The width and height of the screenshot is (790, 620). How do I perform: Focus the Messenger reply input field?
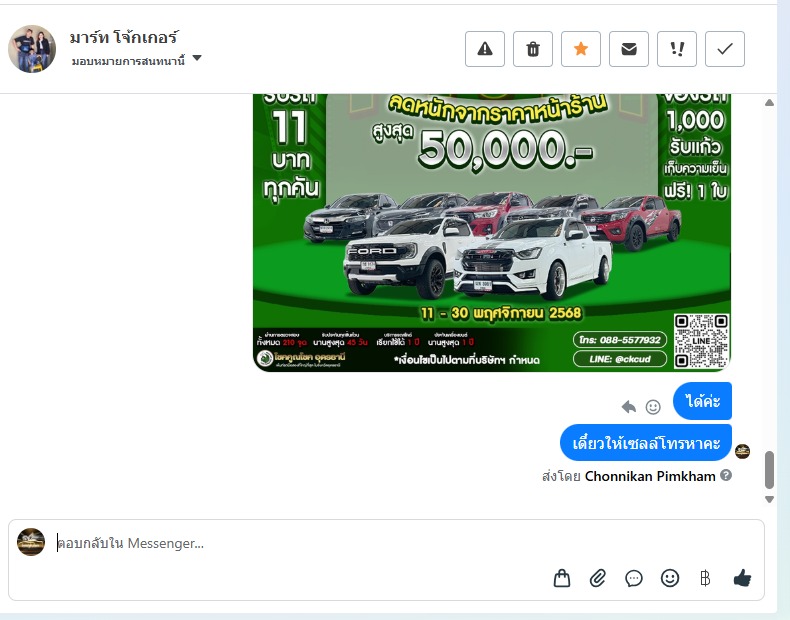tap(386, 543)
